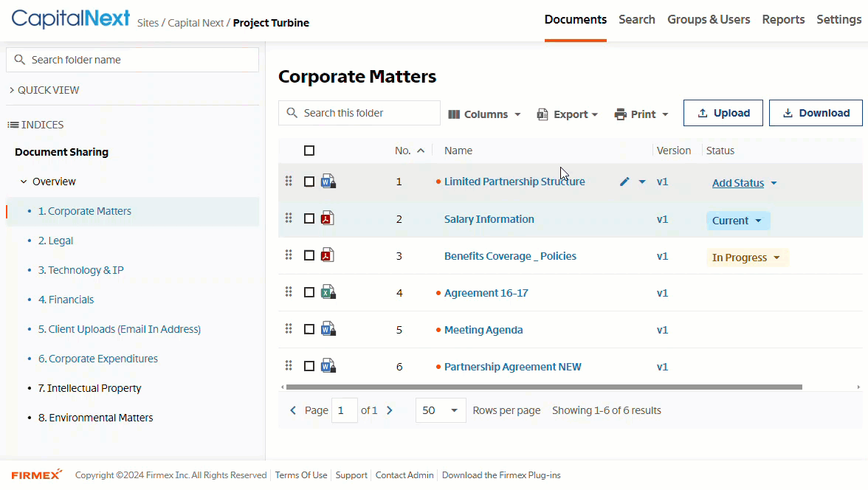868x490 pixels.
Task: Select the 4. Financials folder
Action: coord(66,300)
